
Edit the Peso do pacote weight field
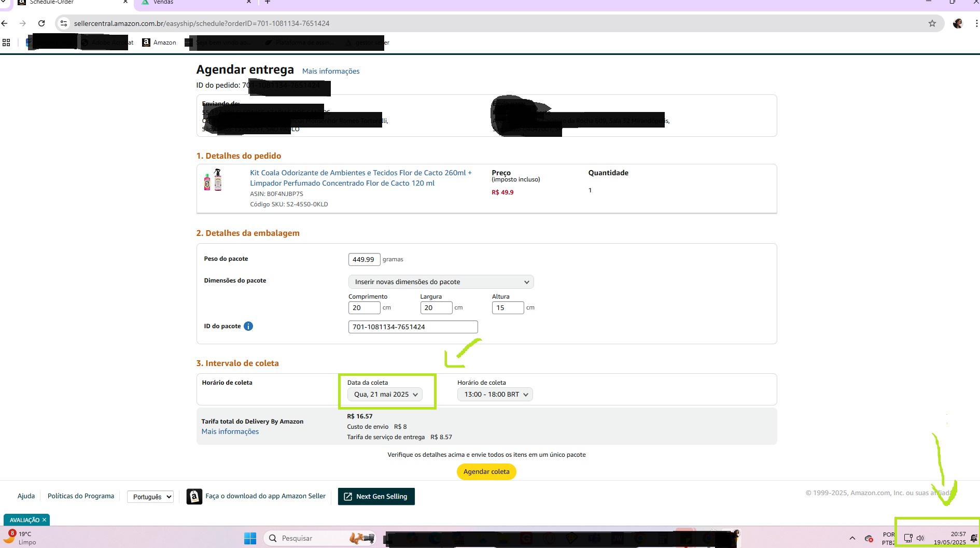point(364,259)
